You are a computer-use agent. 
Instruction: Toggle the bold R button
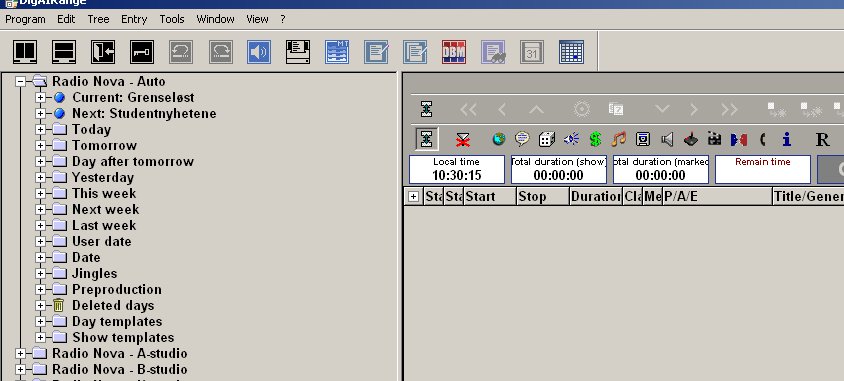tap(822, 140)
